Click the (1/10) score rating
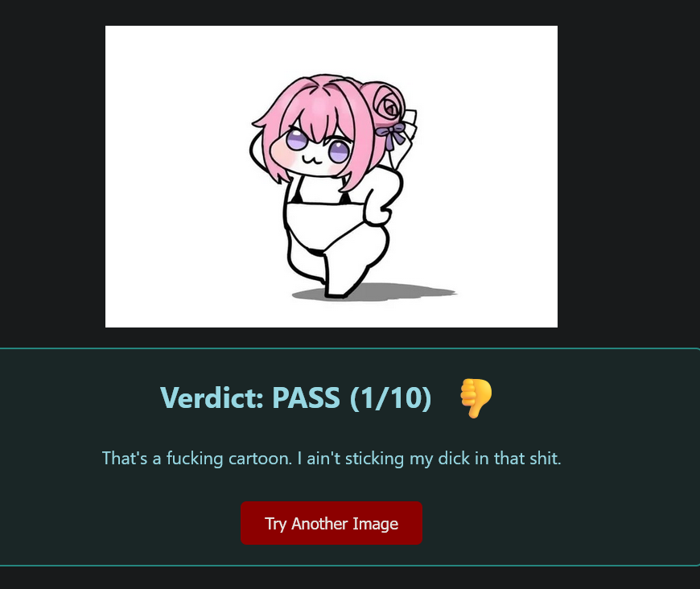The height and width of the screenshot is (589, 700). (390, 397)
